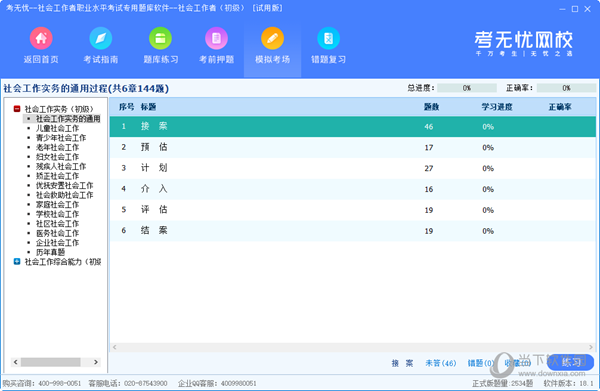Select 医务社会工作 in the tree
Viewport: 600px width, 391px height.
click(57, 233)
